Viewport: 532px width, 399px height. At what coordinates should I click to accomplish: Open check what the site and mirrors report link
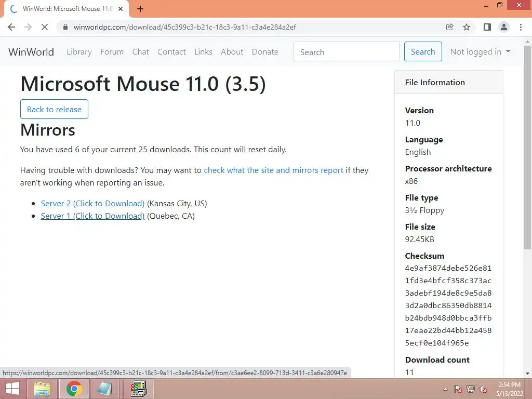pyautogui.click(x=273, y=170)
